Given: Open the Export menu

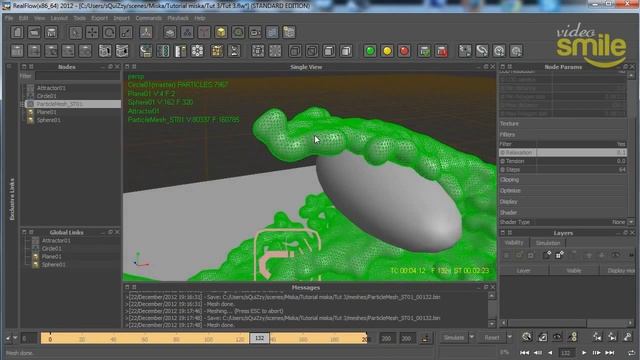Looking at the screenshot, I should [x=99, y=18].
